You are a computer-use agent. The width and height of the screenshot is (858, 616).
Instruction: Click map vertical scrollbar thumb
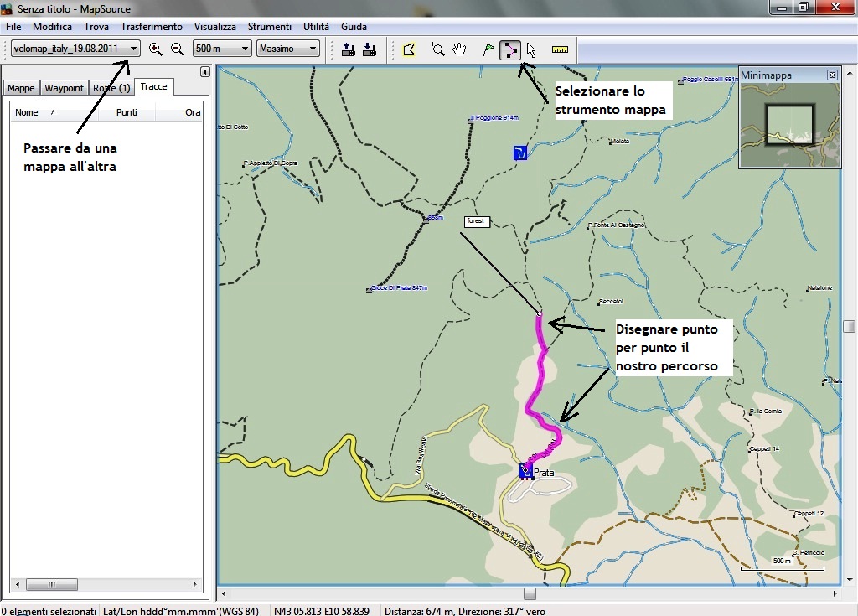pyautogui.click(x=850, y=326)
